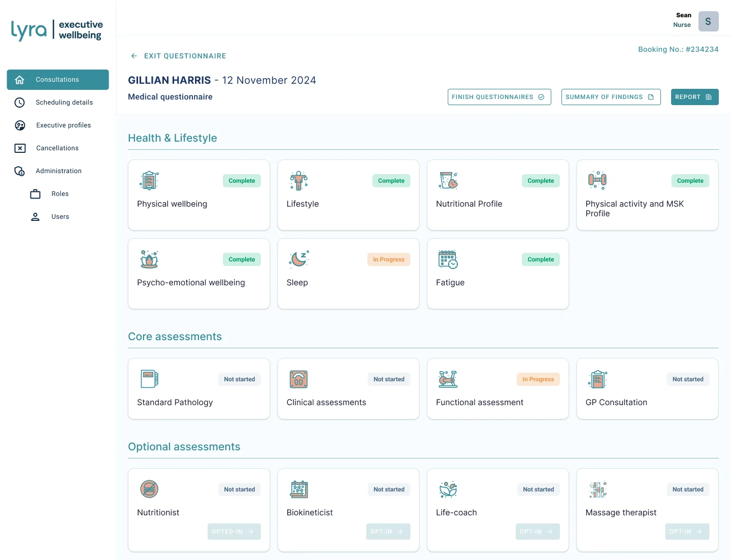Click the GP Consultation clipboard icon
The image size is (731, 560).
pos(597,379)
